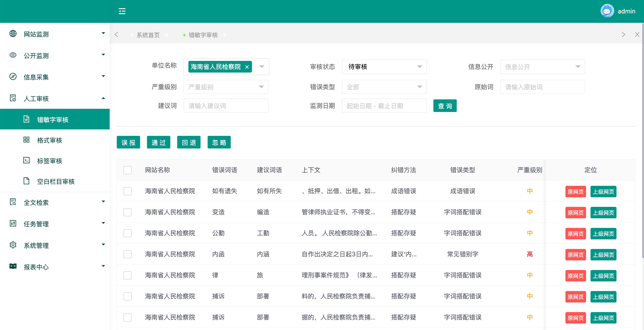Open 空白栏目审核 in the sidebar

pos(55,181)
